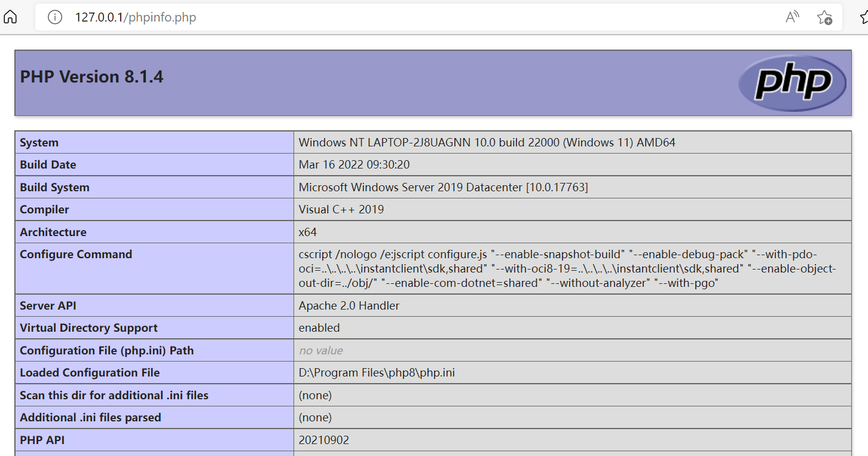Open the site information icon
The image size is (868, 456).
(55, 17)
